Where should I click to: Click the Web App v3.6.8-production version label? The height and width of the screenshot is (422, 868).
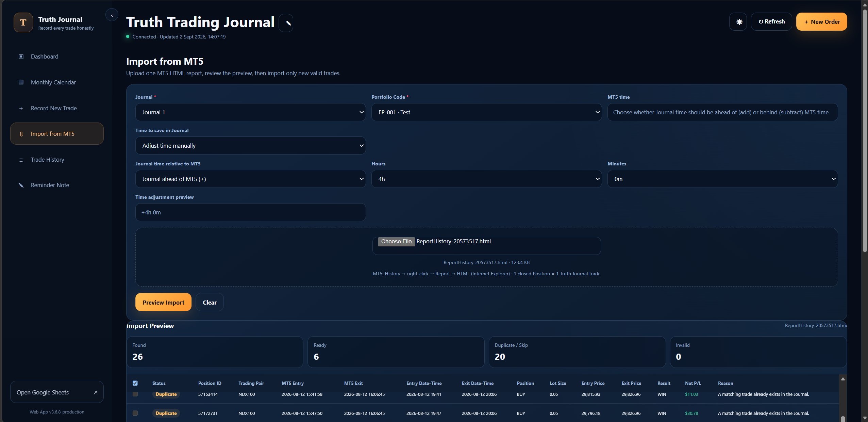pyautogui.click(x=57, y=412)
